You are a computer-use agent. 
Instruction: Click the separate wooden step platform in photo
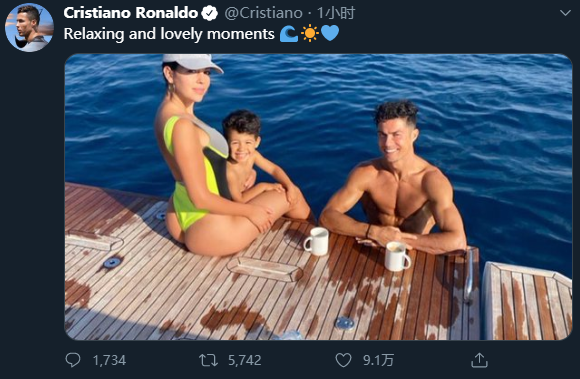coord(528,300)
